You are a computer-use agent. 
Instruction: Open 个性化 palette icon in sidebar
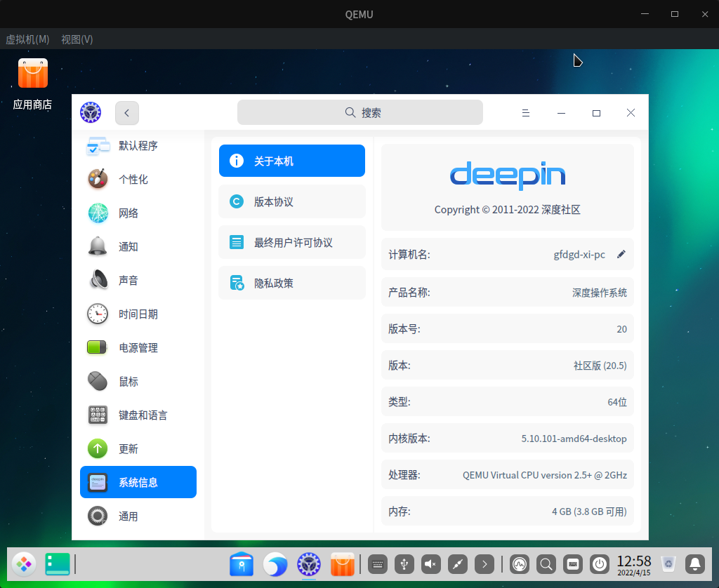click(98, 179)
